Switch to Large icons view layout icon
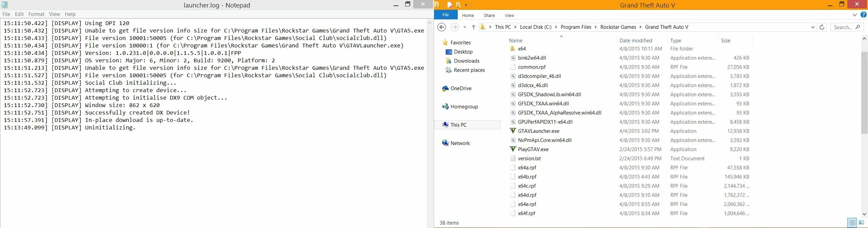Viewport: 868px width, 228px height. (x=861, y=223)
